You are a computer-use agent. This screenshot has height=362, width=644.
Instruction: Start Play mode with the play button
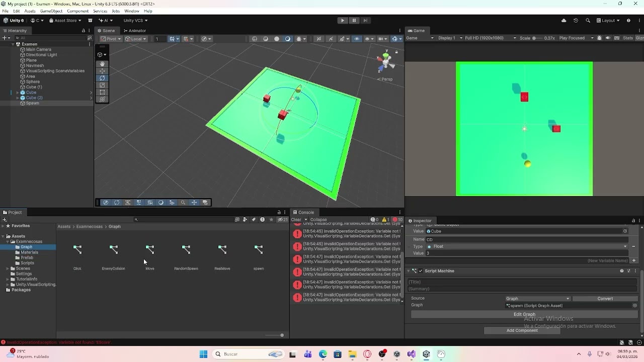[343, 21]
